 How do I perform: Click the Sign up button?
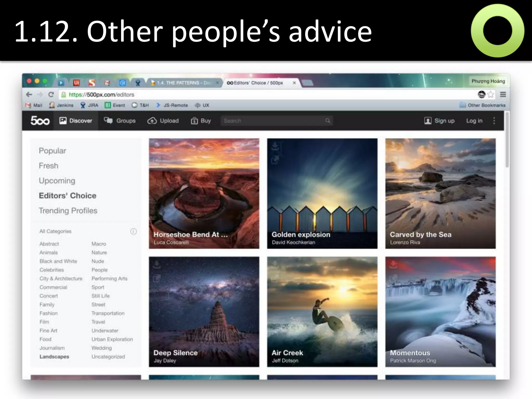[x=439, y=121]
